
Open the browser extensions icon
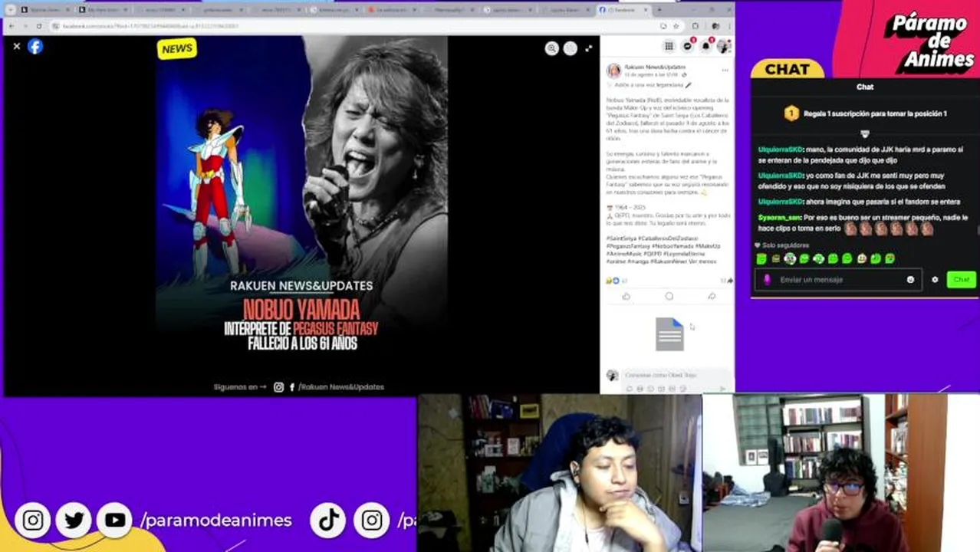tap(696, 26)
